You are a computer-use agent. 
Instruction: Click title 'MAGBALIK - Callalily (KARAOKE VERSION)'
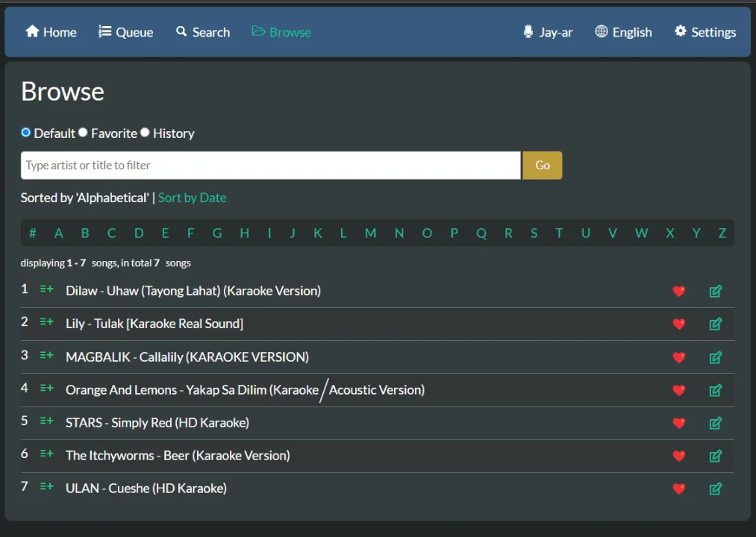[x=187, y=357]
